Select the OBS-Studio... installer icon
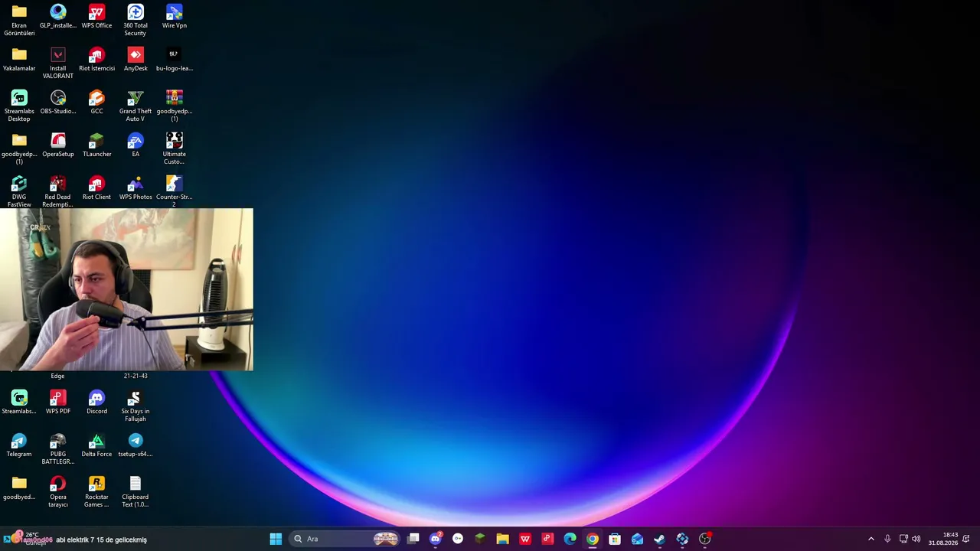Screen dimensions: 980x551 pos(58,103)
